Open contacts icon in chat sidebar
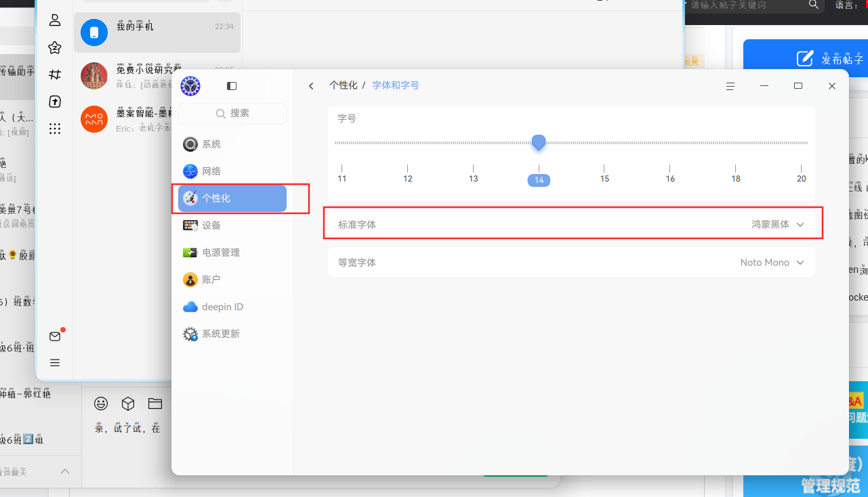The image size is (868, 497). pos(55,20)
